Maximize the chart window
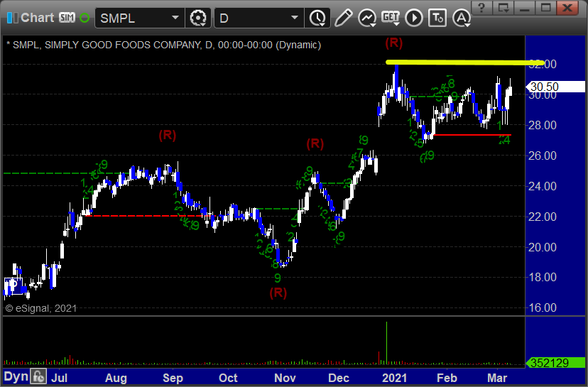This screenshot has width=588, height=387. coord(546,8)
